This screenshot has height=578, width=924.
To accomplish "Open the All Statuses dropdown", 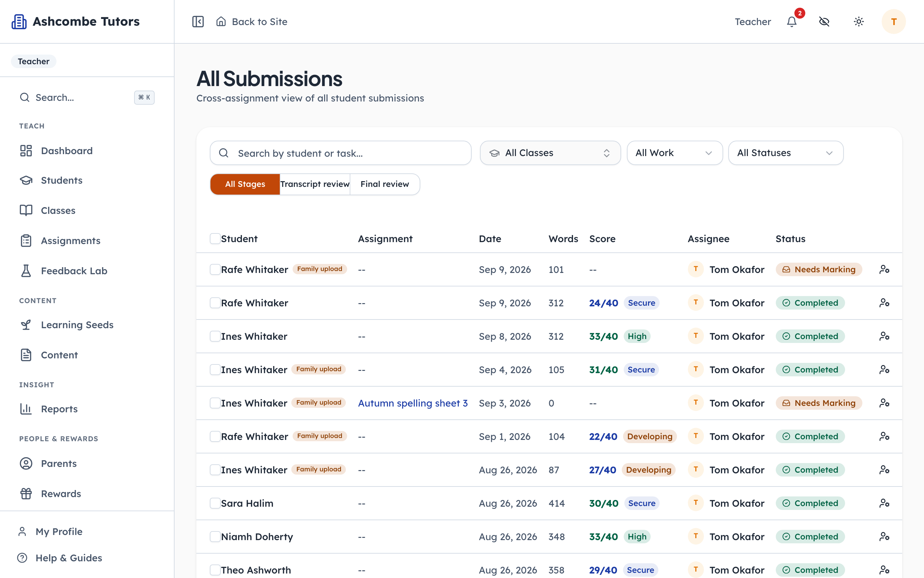I will [786, 153].
